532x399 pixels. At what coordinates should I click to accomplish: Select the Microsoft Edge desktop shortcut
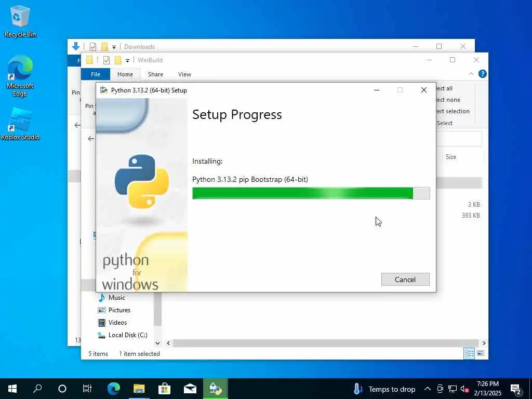tap(20, 76)
